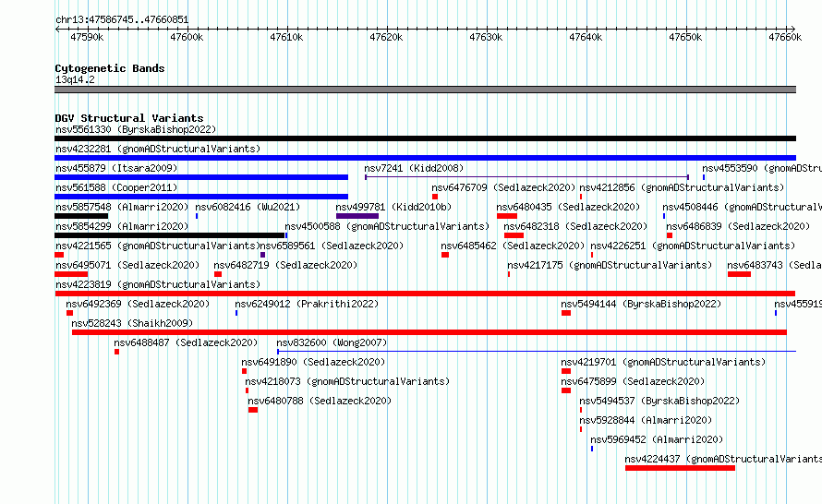Open nsv6475899 (Sedlazeck2020) label
Viewport: 822px width, 504px height.
coord(633,381)
